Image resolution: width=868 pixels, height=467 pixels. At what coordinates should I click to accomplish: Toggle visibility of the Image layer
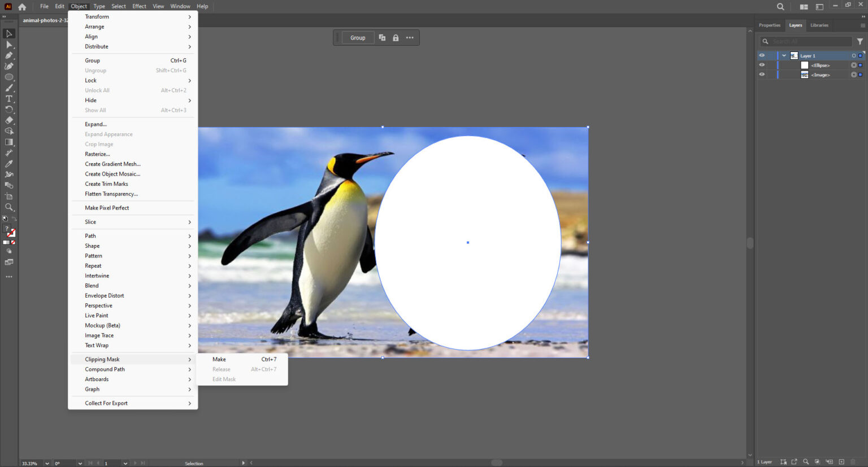coord(761,75)
